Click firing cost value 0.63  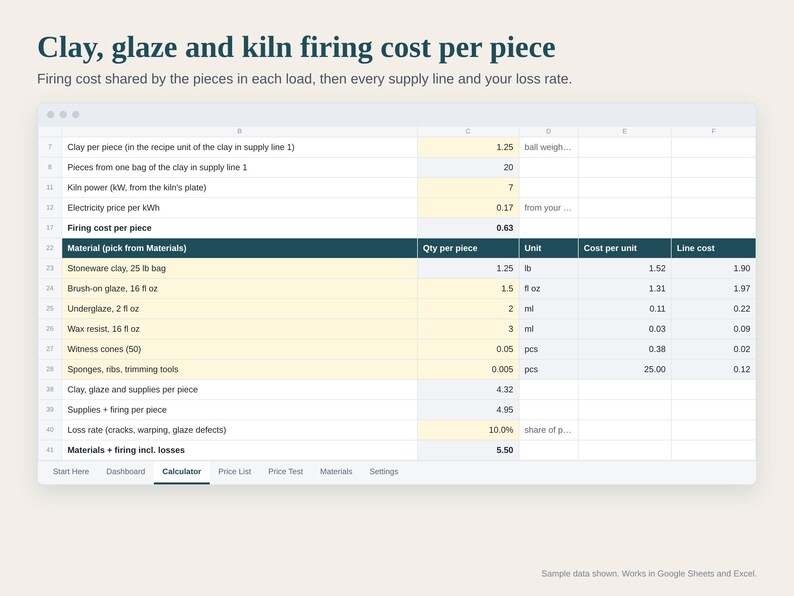click(x=468, y=228)
